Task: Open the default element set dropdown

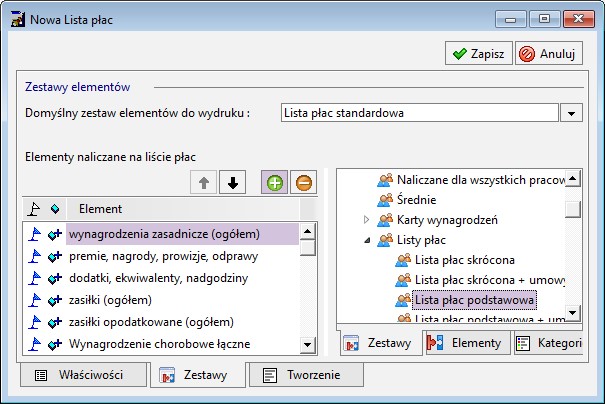Action: (571, 114)
